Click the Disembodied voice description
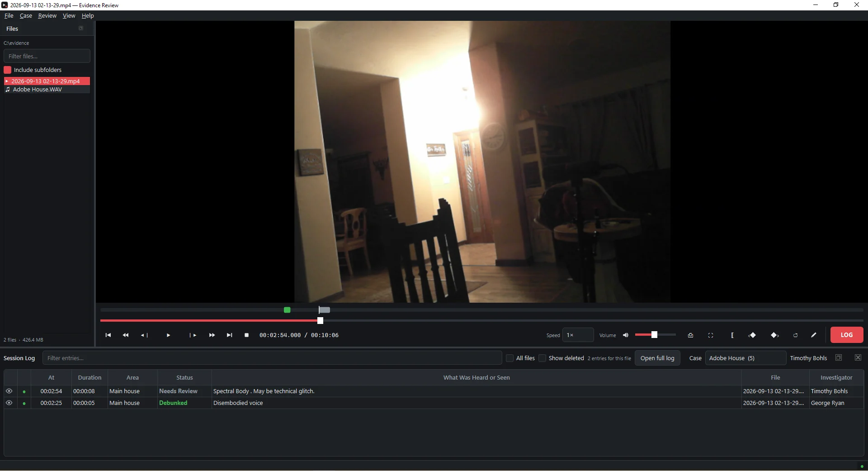 [x=238, y=403]
